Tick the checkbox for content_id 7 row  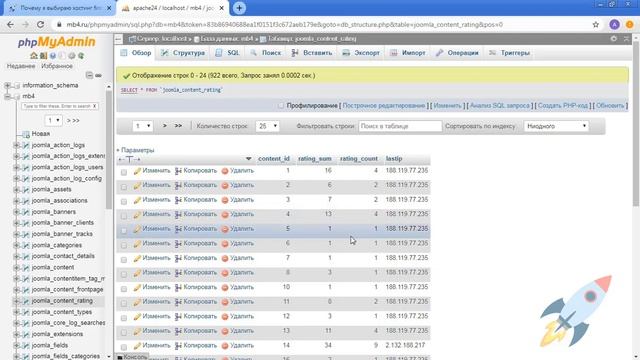tap(124, 260)
